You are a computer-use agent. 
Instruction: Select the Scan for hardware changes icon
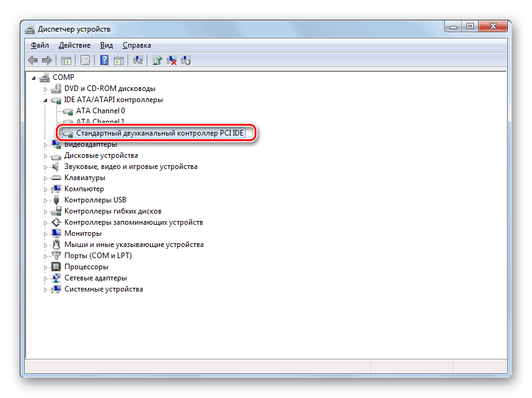(137, 60)
